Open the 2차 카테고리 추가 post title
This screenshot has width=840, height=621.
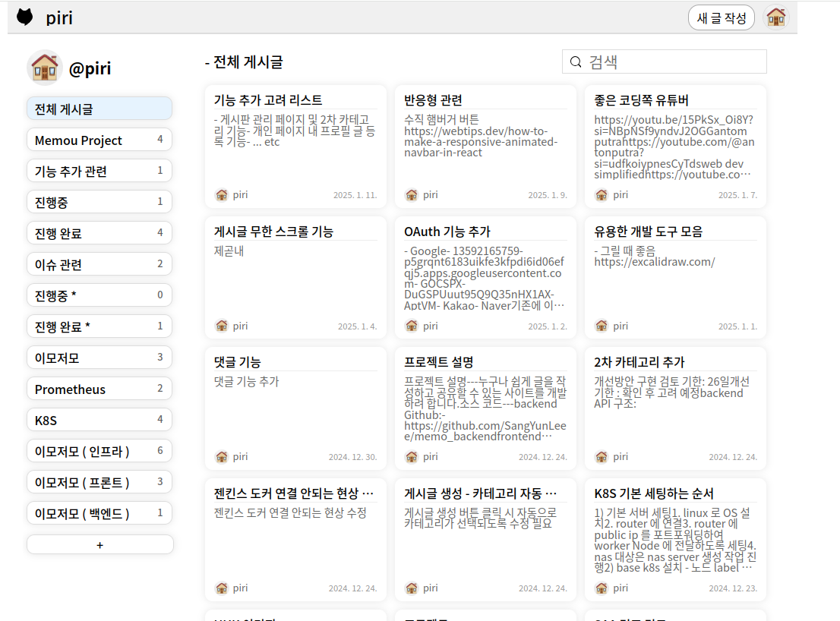coord(639,362)
